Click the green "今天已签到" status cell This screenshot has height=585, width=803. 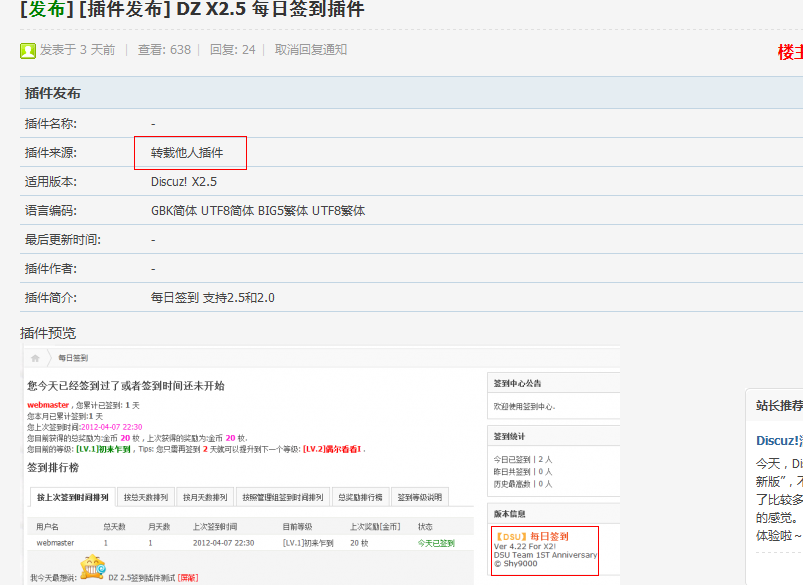436,543
